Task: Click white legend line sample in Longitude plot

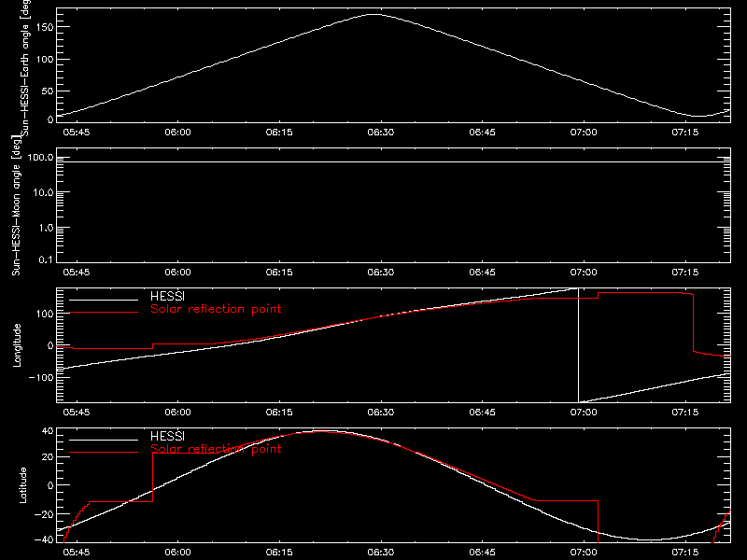Action: (104, 300)
